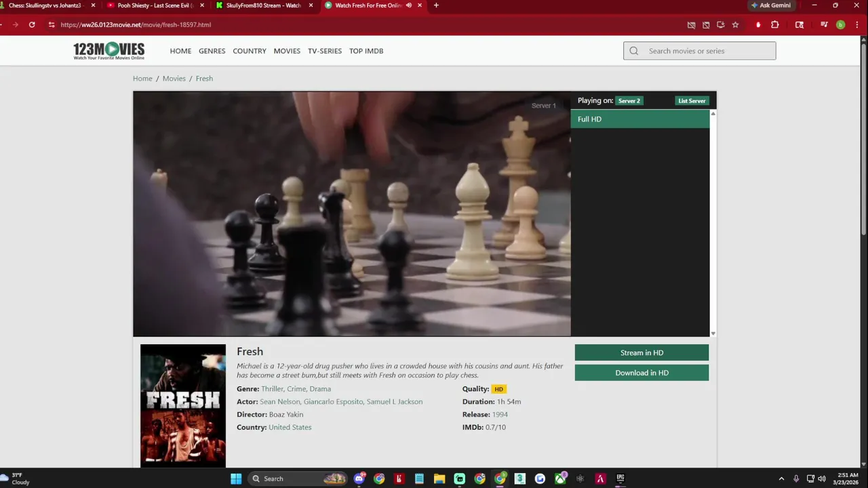Screen dimensions: 868x488
Task: Open Chrome's three-dot menu
Action: click(x=857, y=24)
